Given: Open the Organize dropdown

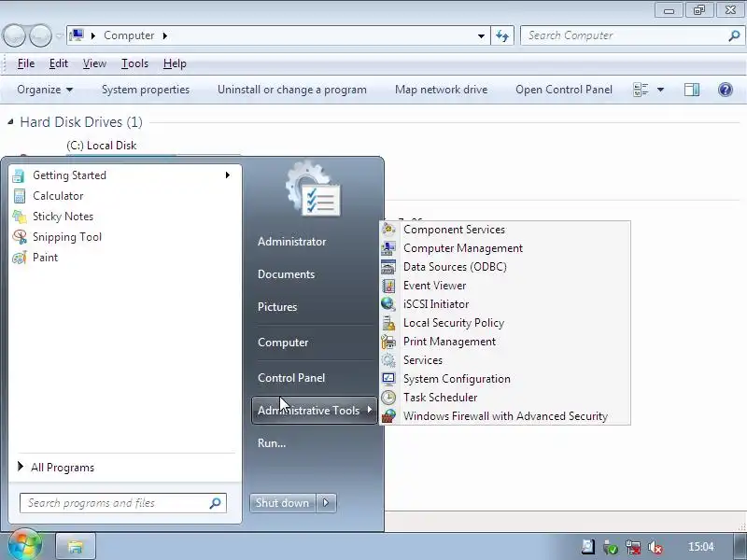Looking at the screenshot, I should point(45,90).
